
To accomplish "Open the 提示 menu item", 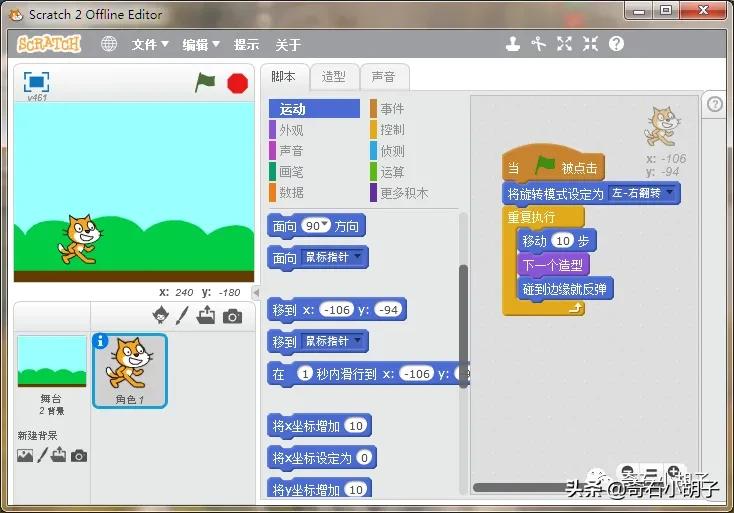I will (246, 44).
